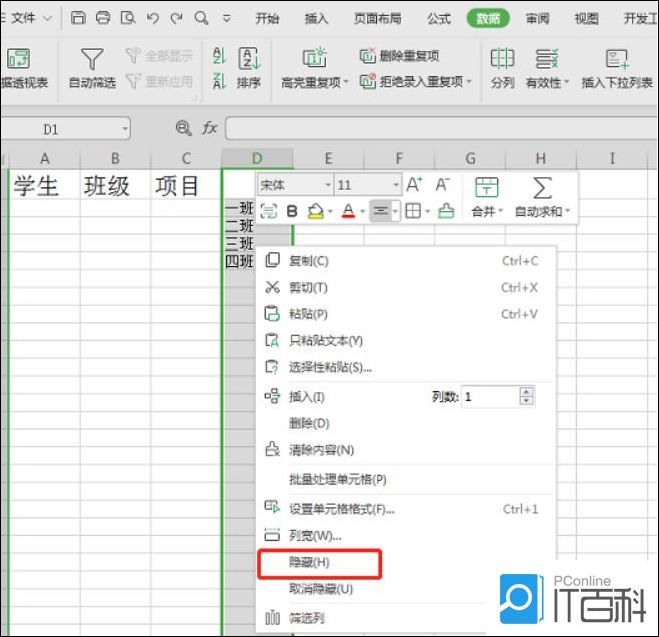Viewport: 659px width, 637px height.
Task: Switch to the 审阅 ribbon tab
Action: click(537, 18)
